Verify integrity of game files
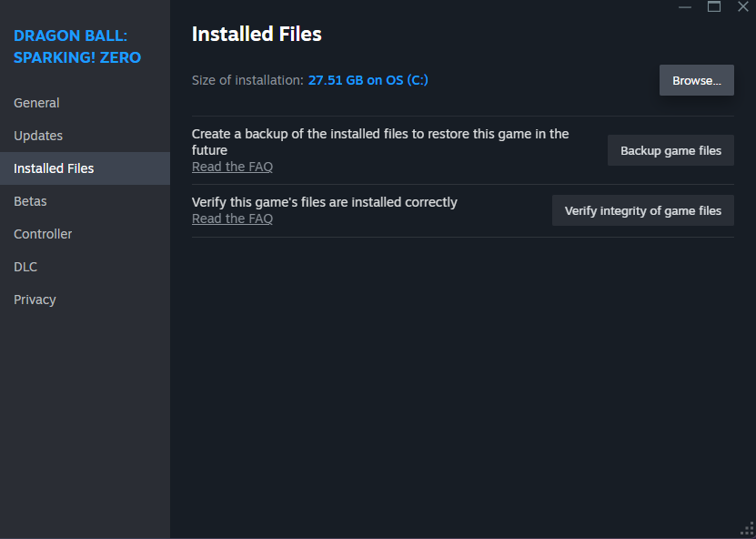The image size is (756, 539). tap(642, 210)
